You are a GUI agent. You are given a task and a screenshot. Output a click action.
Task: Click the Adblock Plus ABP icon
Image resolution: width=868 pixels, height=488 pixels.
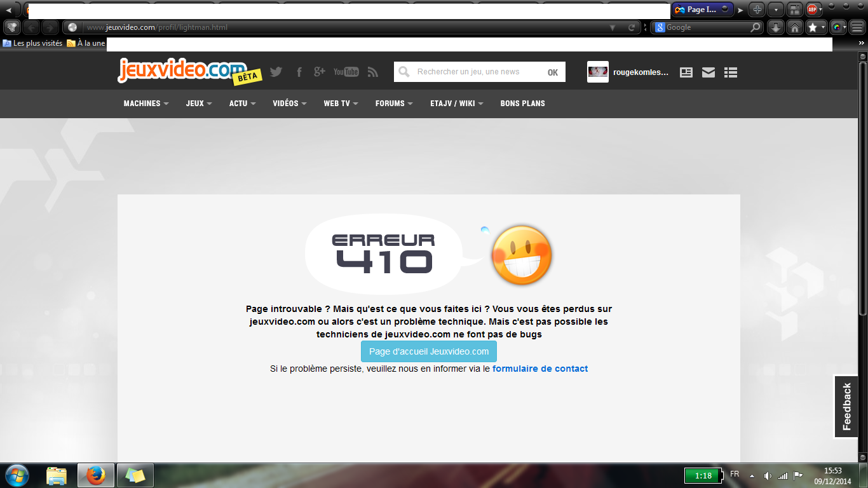(x=811, y=10)
